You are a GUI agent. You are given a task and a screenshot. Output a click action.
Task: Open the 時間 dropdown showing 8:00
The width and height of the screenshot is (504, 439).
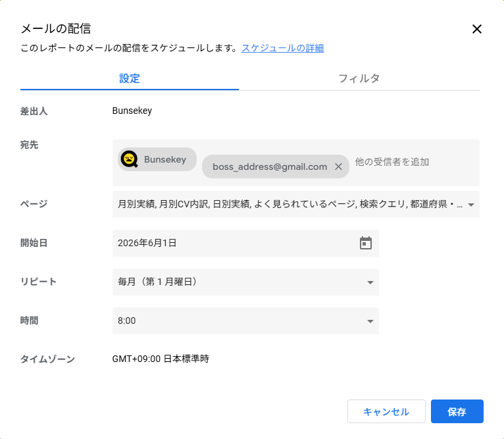point(245,321)
